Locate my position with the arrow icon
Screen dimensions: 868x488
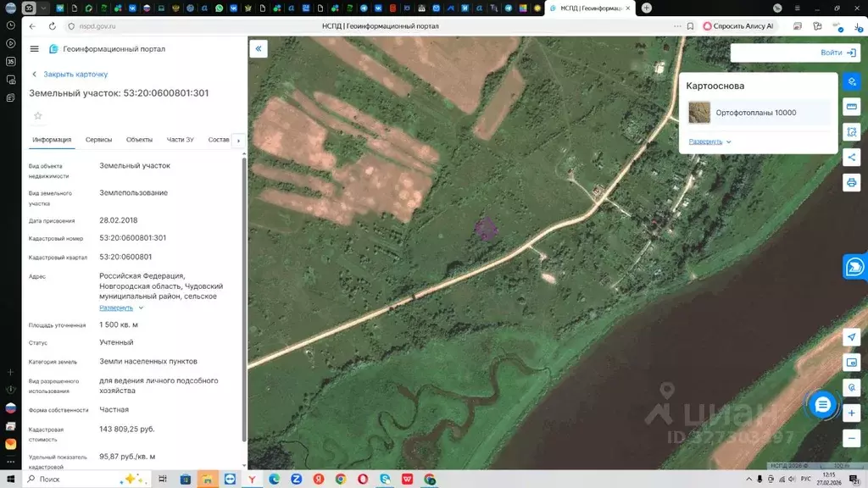pos(852,337)
